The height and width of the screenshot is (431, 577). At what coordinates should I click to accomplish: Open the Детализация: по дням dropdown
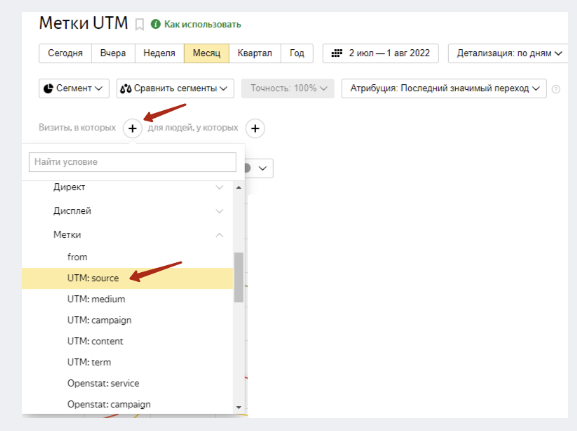click(509, 53)
